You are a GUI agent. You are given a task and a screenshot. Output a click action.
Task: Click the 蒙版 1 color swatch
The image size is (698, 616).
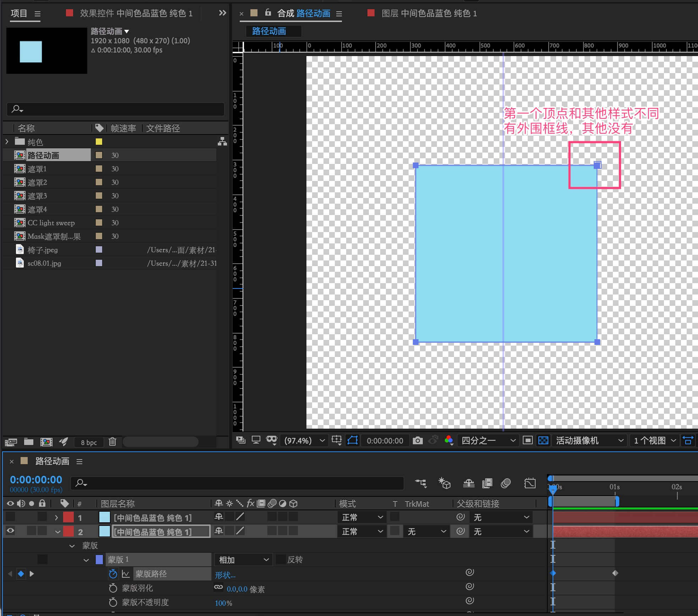pyautogui.click(x=99, y=560)
